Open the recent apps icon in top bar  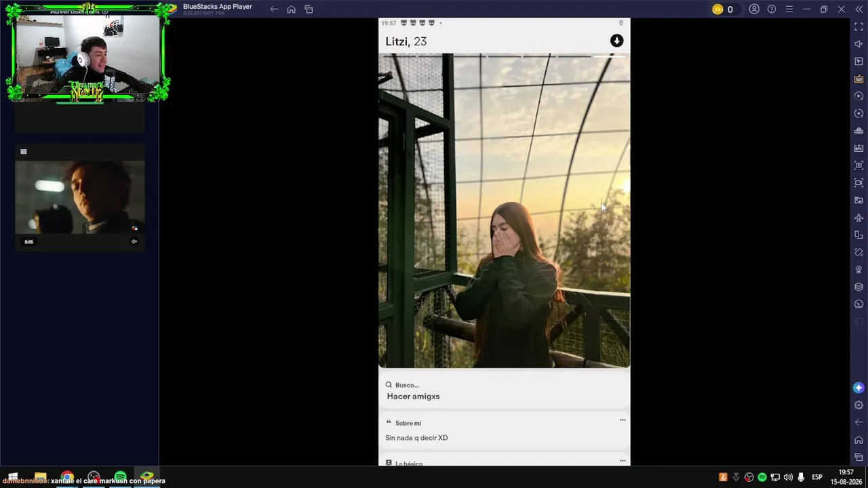pos(309,9)
